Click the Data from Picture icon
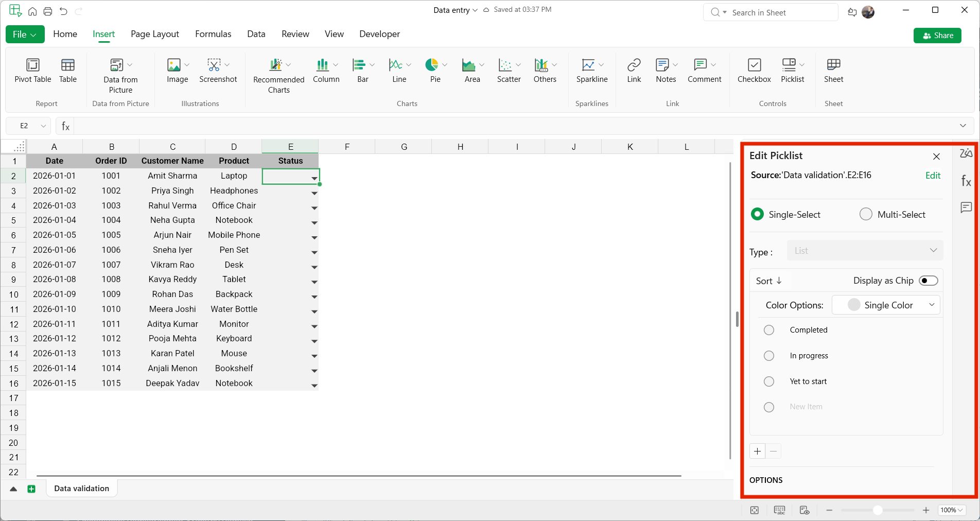 tap(117, 65)
